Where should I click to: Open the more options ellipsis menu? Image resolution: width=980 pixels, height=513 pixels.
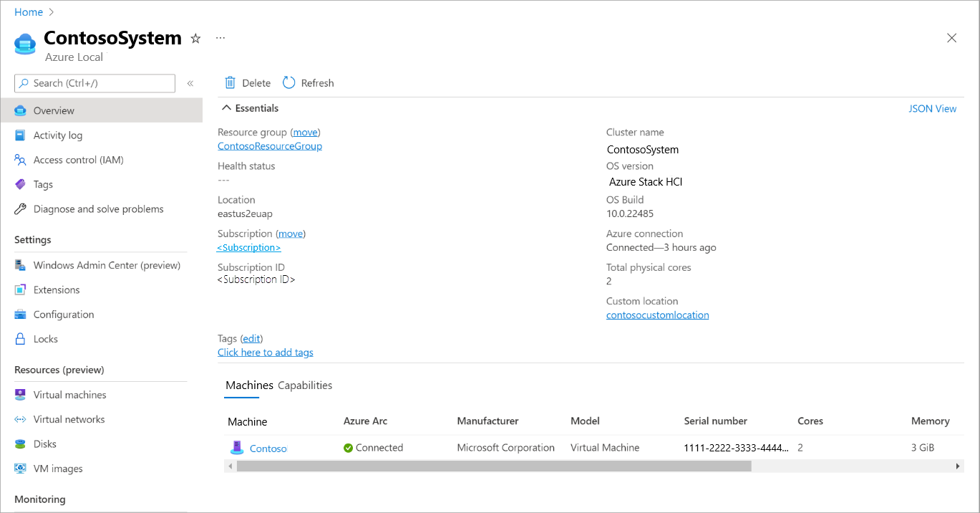pos(220,38)
